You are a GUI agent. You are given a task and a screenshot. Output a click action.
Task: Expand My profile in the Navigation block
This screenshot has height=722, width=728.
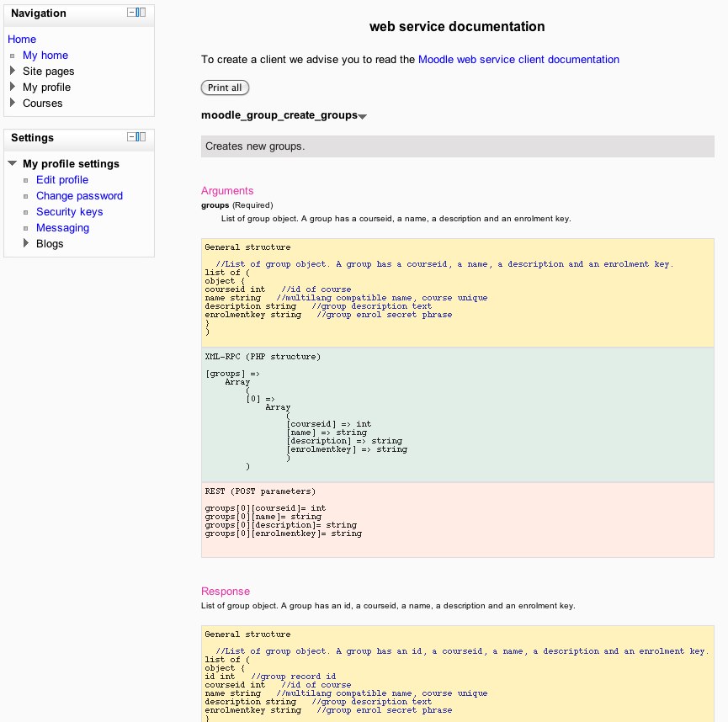pos(13,88)
